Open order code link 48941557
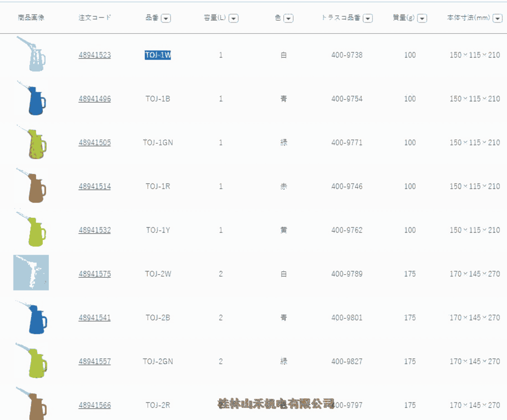Screen dimensions: 507x420 [95, 361]
